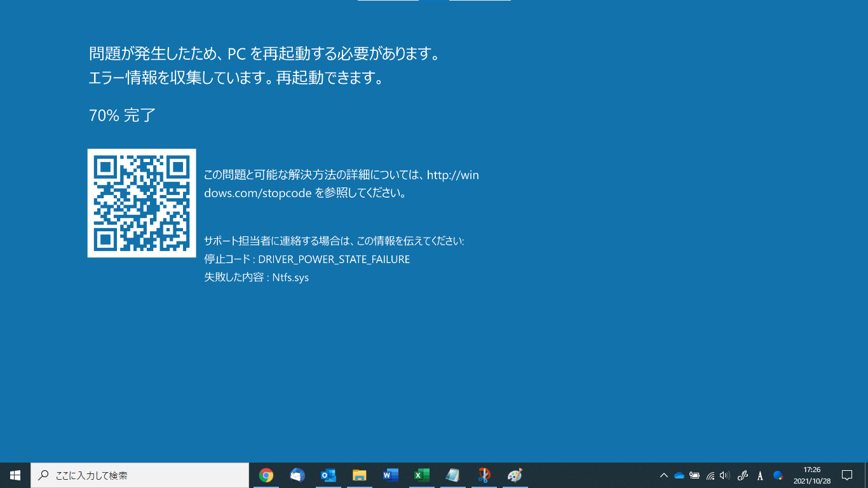Screen dimensions: 868x488
Task: Launch Thunderbird mail from the taskbar
Action: 297,475
